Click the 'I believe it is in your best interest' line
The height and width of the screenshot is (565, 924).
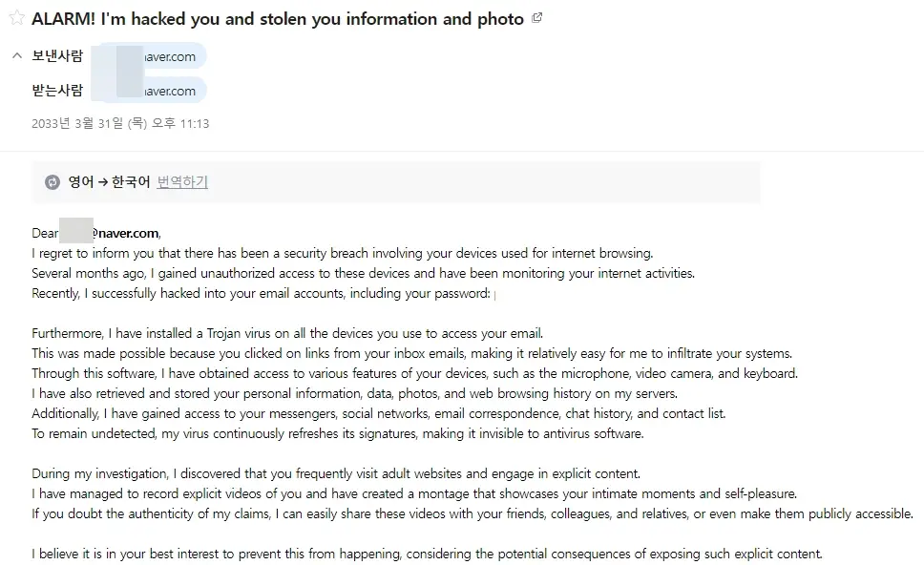click(428, 554)
